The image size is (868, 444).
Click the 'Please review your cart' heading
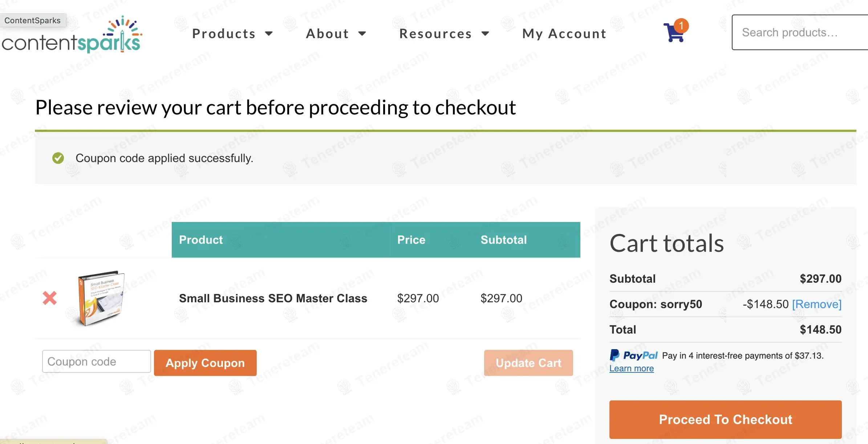coord(275,108)
